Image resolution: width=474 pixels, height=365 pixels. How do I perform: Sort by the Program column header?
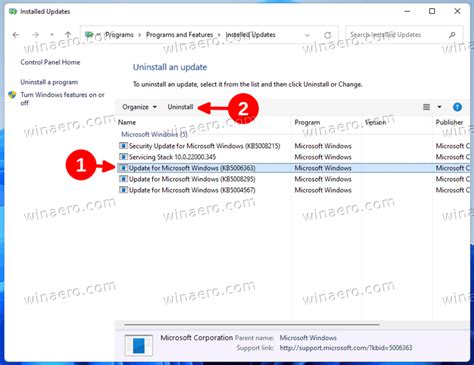pos(327,122)
